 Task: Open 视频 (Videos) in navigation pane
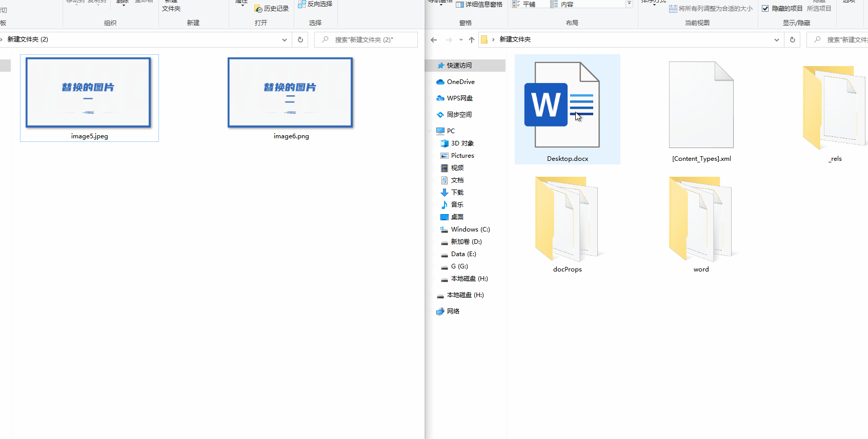(457, 168)
